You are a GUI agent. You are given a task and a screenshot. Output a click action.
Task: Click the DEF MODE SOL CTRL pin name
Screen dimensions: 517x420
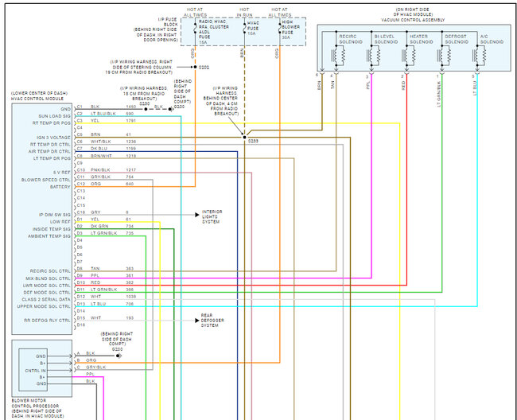point(47,293)
